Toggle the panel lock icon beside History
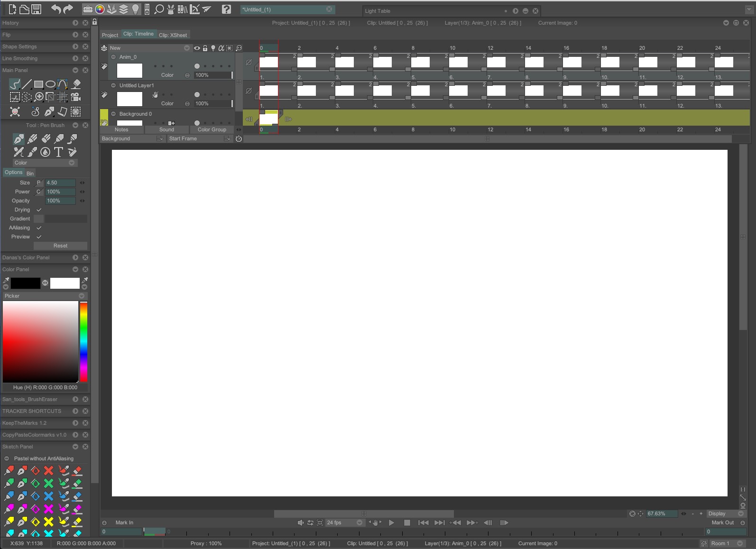 pos(94,22)
